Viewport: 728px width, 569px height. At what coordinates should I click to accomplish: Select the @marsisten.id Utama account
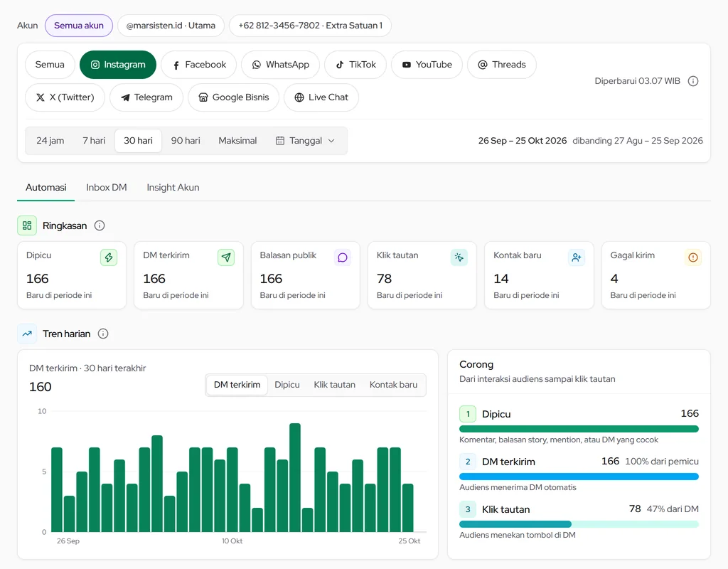pyautogui.click(x=171, y=26)
